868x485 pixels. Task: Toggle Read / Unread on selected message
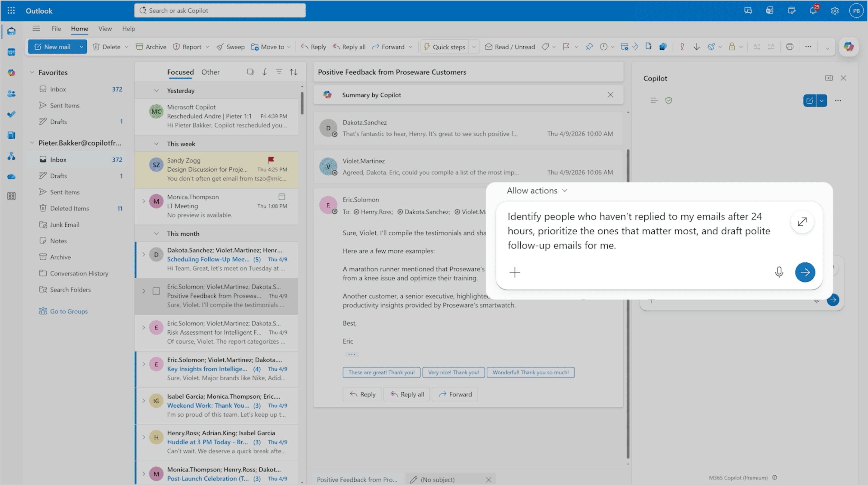pos(510,46)
